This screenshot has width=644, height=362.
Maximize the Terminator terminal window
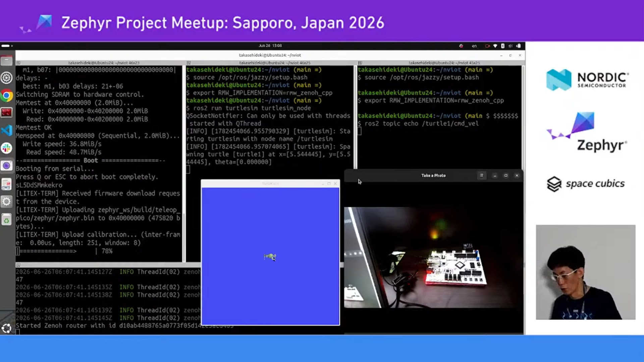[x=511, y=55]
